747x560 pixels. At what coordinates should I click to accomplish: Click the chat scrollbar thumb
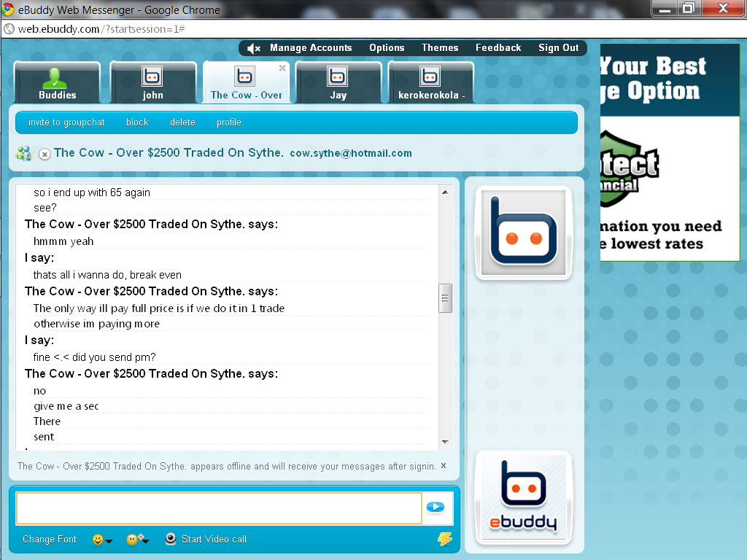coord(445,298)
